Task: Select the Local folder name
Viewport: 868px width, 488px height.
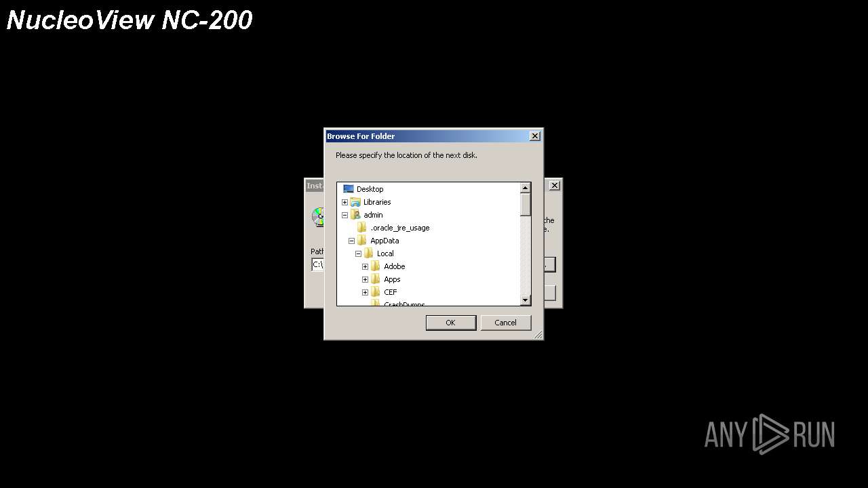Action: tap(385, 253)
